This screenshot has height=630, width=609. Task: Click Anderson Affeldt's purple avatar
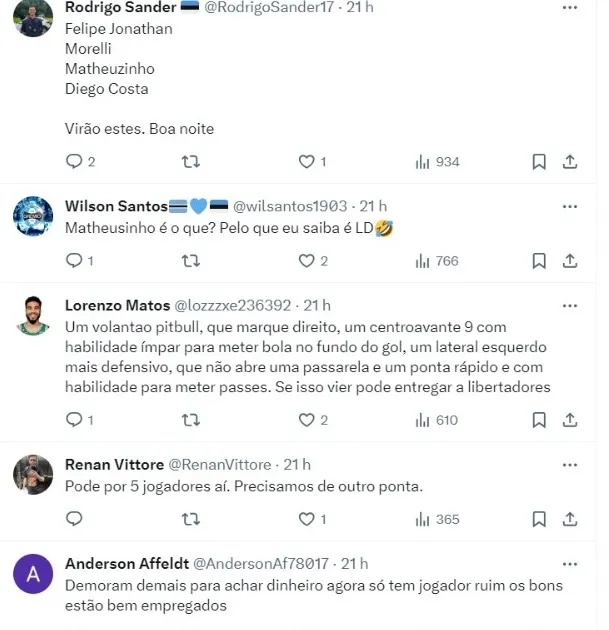click(33, 574)
